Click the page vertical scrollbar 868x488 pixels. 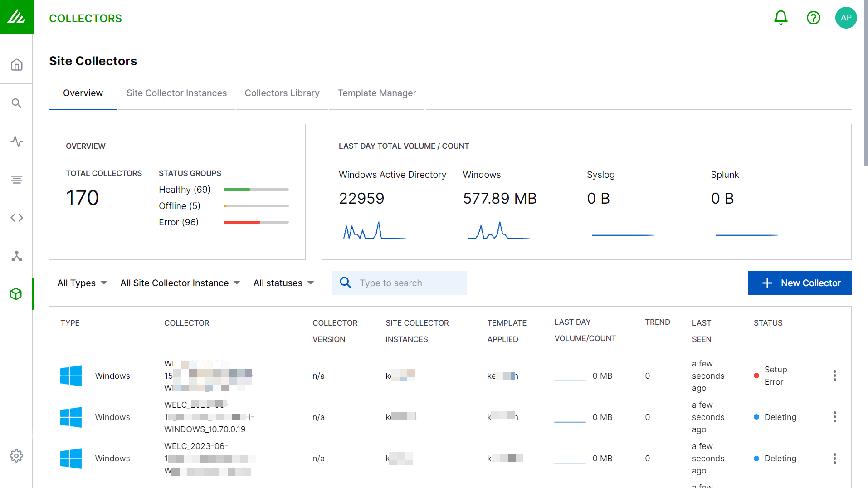click(865, 83)
